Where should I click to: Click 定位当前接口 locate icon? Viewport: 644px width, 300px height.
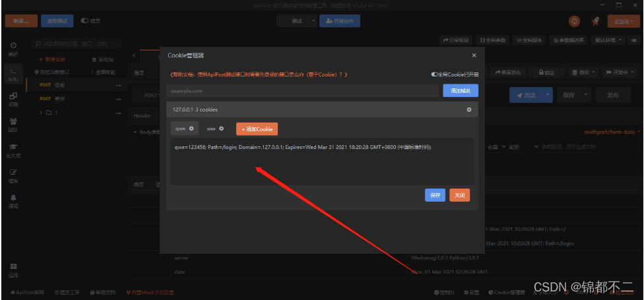51,72
